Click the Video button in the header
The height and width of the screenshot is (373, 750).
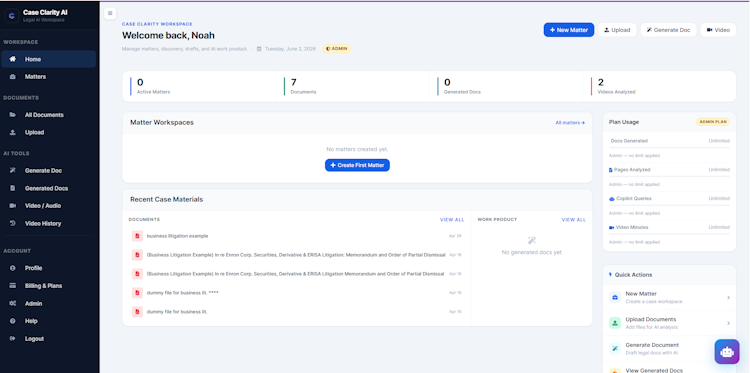click(718, 30)
